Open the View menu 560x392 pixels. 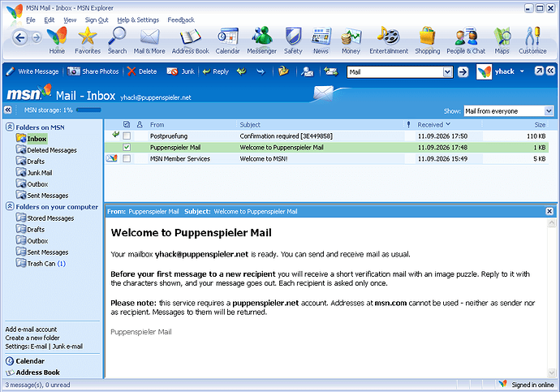coord(70,20)
